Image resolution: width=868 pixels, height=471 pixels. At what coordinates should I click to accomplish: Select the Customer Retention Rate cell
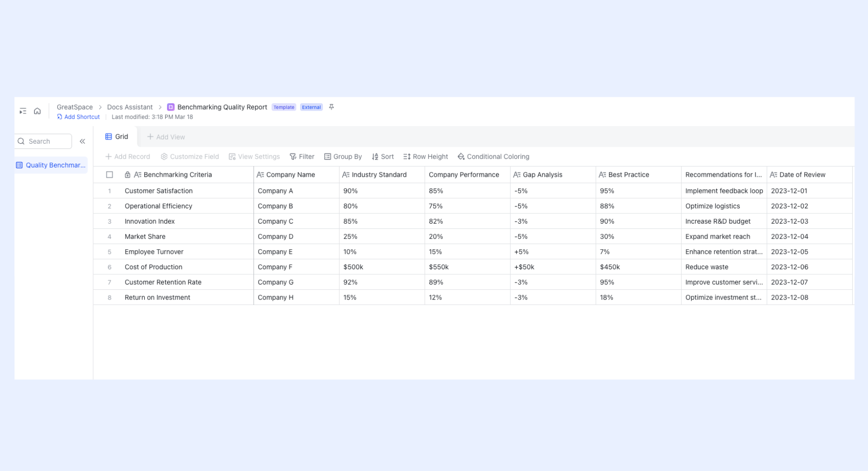[x=187, y=282]
